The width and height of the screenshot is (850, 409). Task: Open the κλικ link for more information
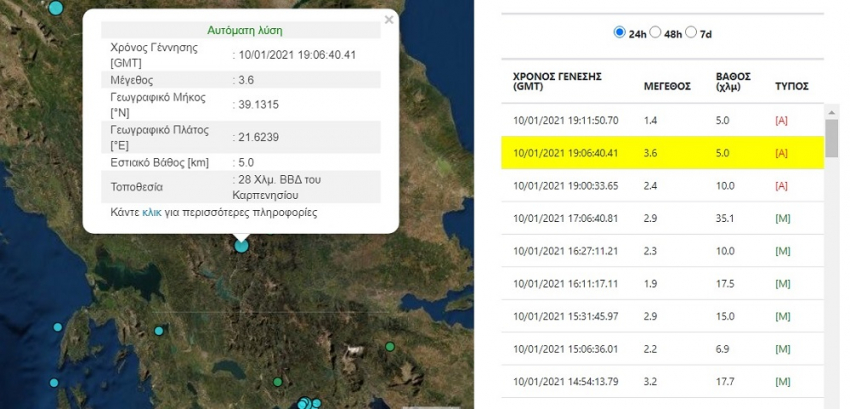coord(151,213)
